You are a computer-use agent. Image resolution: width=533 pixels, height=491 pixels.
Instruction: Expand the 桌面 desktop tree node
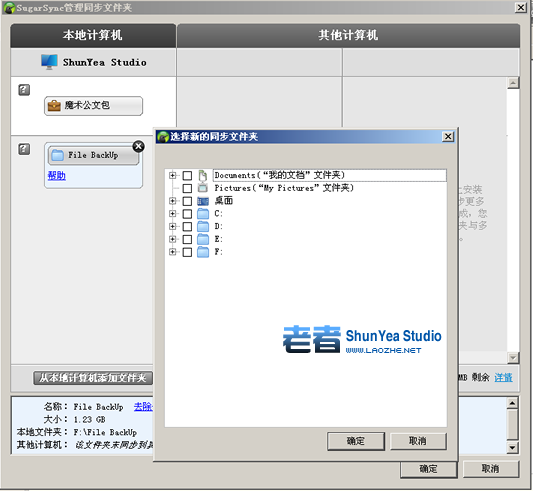tap(173, 201)
